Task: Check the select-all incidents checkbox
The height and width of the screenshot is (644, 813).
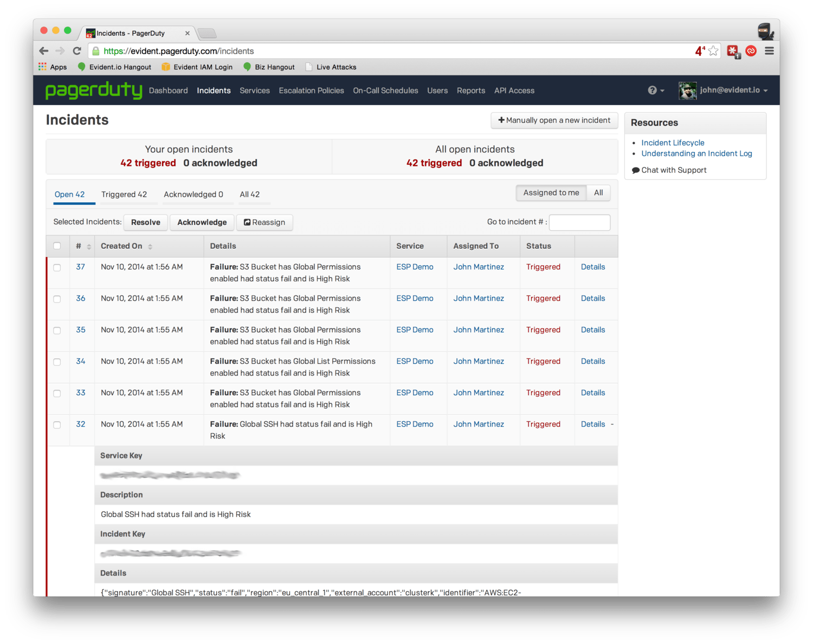Action: [x=57, y=246]
